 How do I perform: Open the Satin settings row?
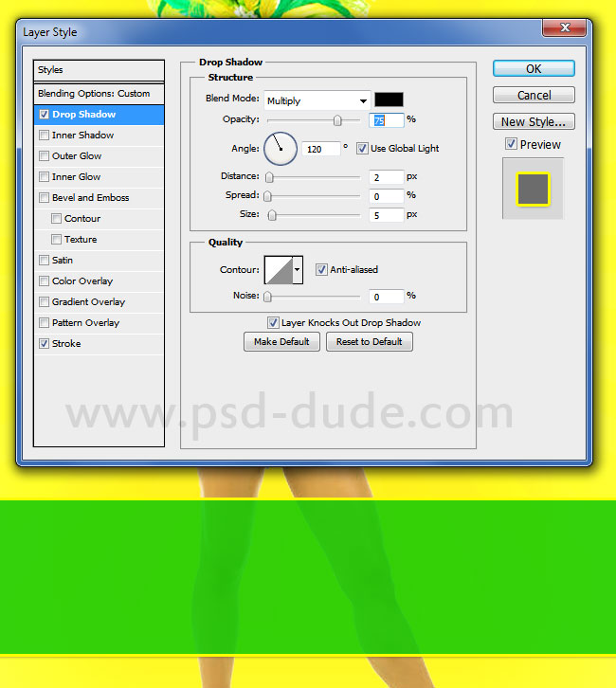coord(99,261)
